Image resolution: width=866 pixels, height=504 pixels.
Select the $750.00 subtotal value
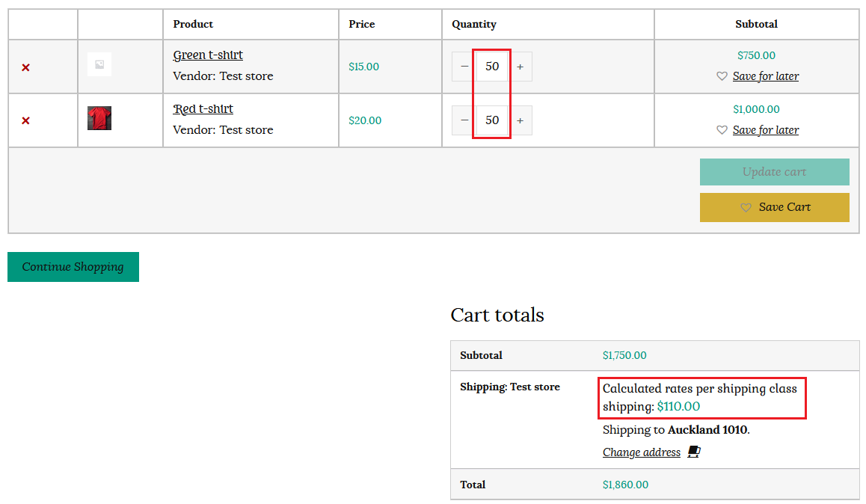coord(756,55)
